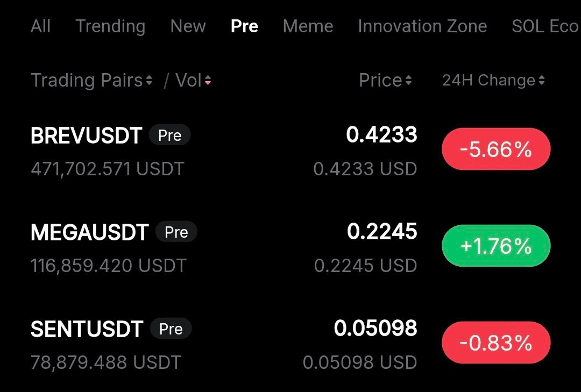The width and height of the screenshot is (581, 392).
Task: View SENTUSDT price 0.05098
Action: click(375, 328)
